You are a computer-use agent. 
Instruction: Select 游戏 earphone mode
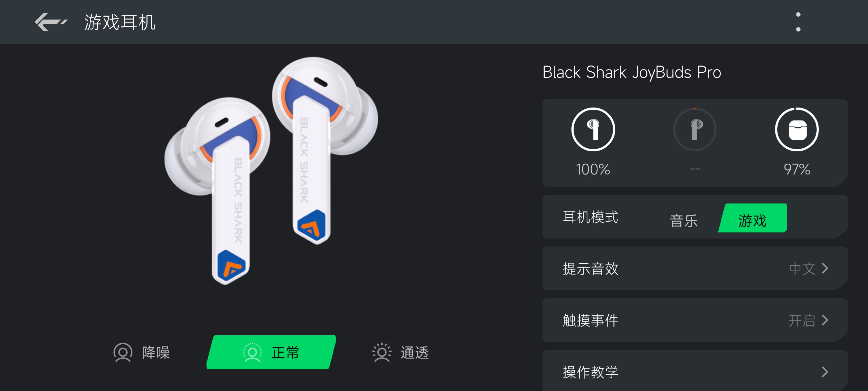coord(753,218)
